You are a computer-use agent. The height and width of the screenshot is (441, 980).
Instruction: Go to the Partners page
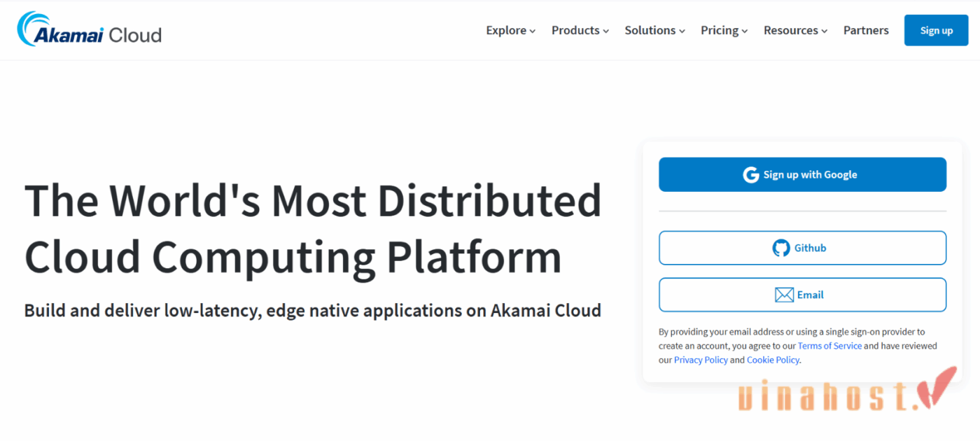click(866, 31)
